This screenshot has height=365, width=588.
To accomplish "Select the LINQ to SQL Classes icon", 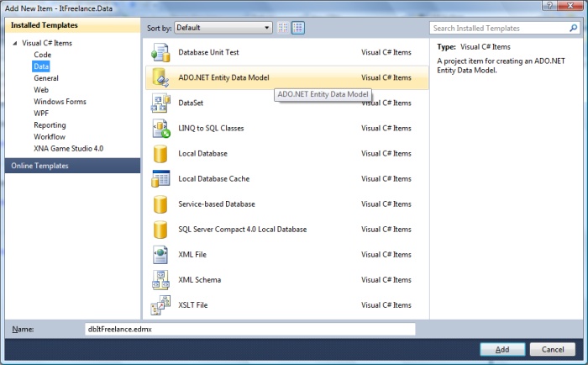I will click(x=160, y=128).
